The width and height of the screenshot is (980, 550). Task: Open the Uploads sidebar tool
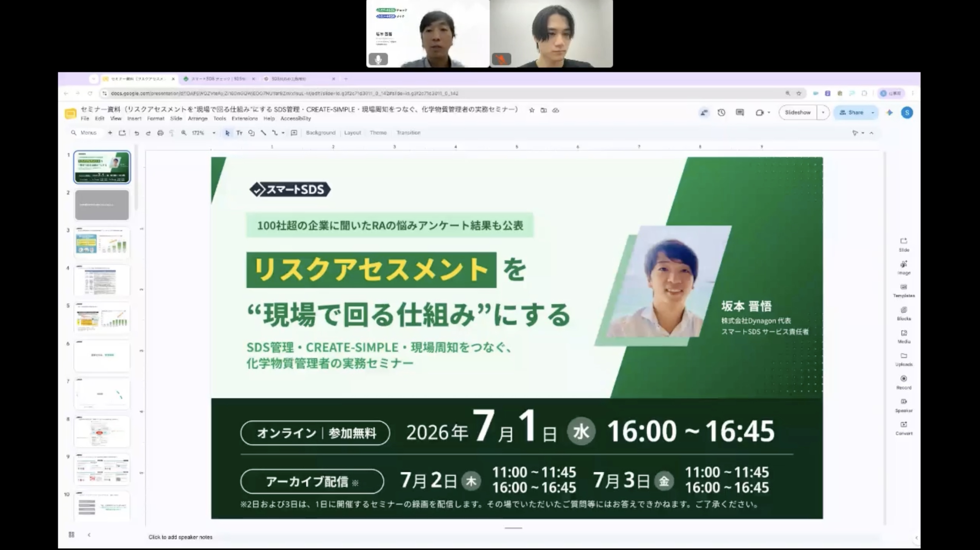point(904,359)
